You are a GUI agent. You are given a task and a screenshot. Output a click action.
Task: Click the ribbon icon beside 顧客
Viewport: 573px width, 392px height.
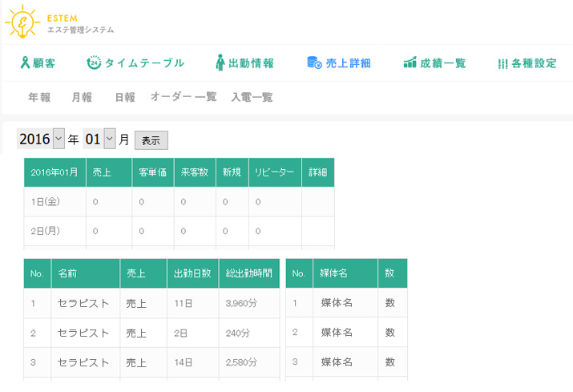[25, 63]
